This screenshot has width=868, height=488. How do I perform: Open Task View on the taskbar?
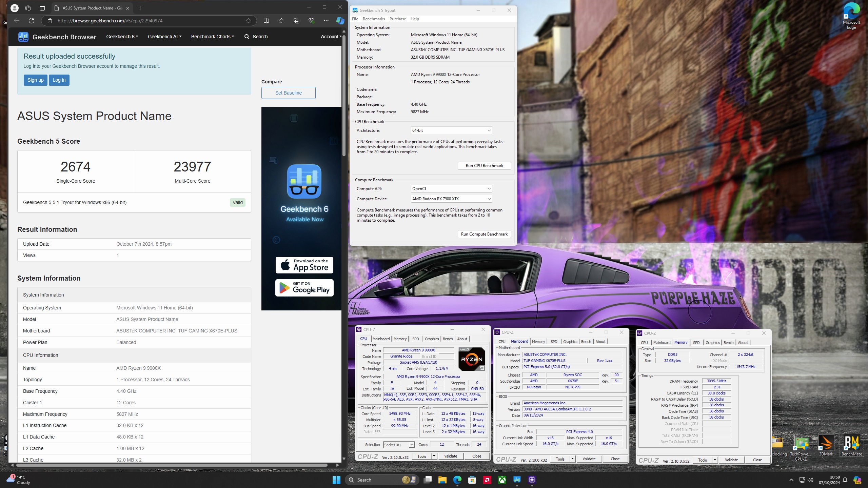tap(428, 480)
